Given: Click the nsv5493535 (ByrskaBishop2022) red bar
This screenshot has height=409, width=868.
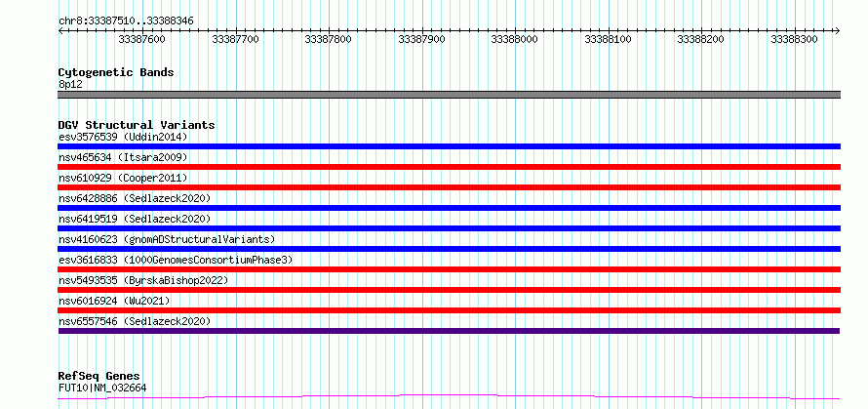Looking at the screenshot, I should tap(449, 290).
